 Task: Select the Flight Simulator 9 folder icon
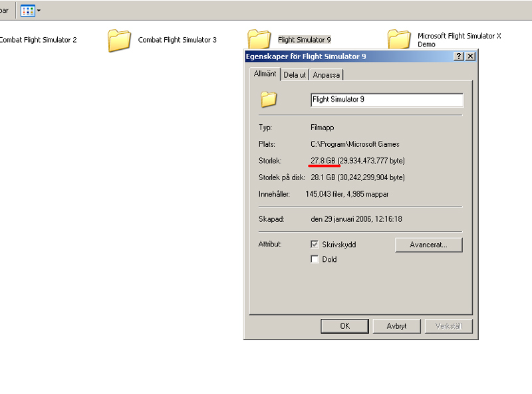pyautogui.click(x=259, y=39)
